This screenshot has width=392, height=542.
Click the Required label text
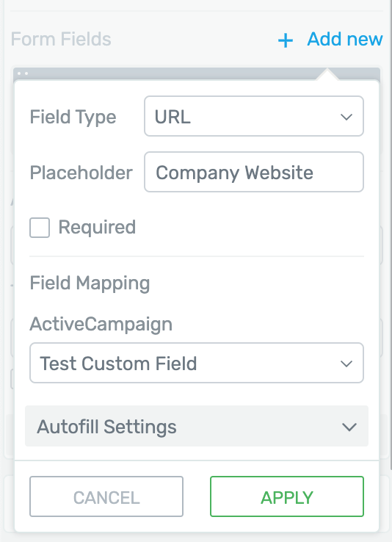coord(97,228)
